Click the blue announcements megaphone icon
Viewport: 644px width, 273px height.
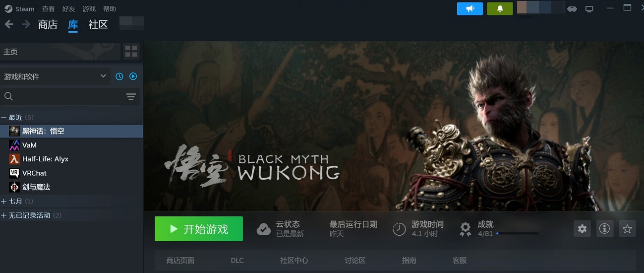pyautogui.click(x=470, y=8)
